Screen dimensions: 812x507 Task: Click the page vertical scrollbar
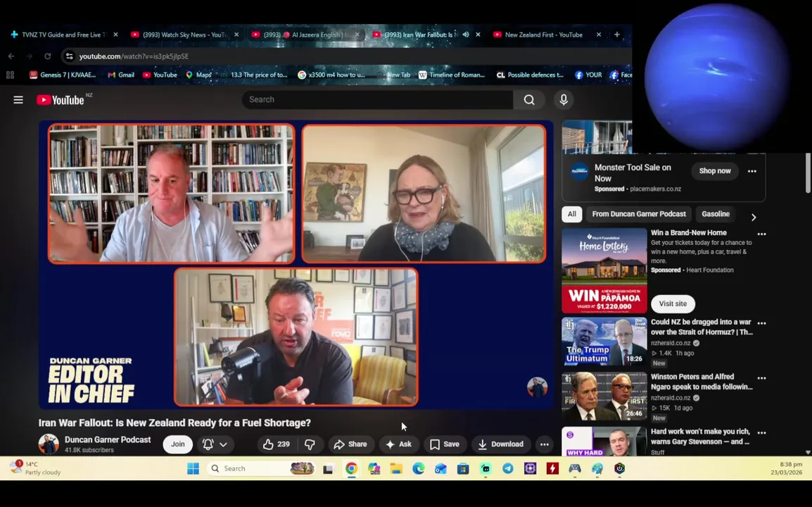(x=808, y=173)
